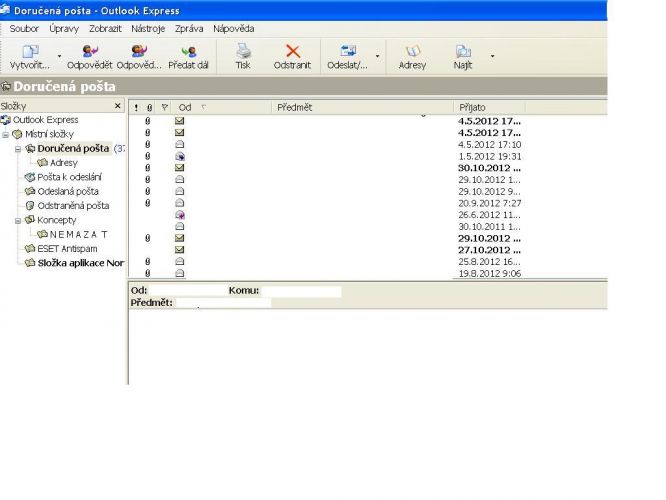The height and width of the screenshot is (500, 666).
Task: Select the Doručená pošta folder
Action: (73, 149)
